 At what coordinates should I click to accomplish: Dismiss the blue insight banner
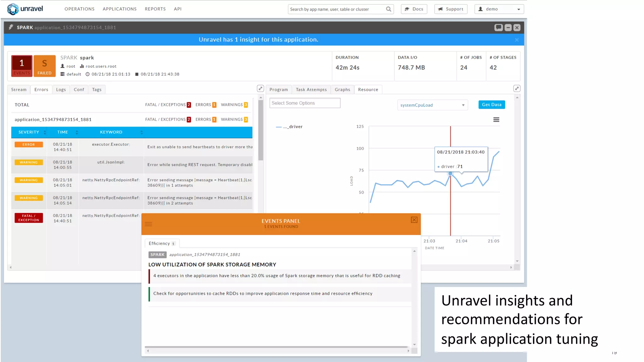click(517, 40)
